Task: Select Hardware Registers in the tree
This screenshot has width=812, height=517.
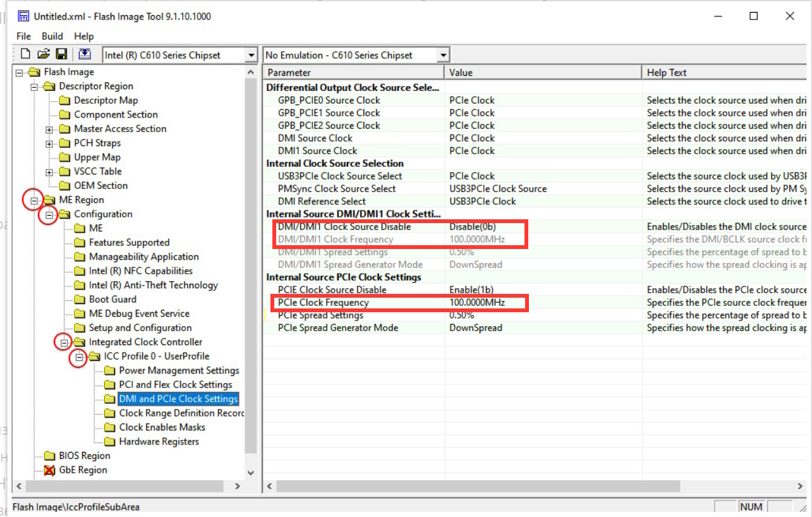Action: pos(159,442)
